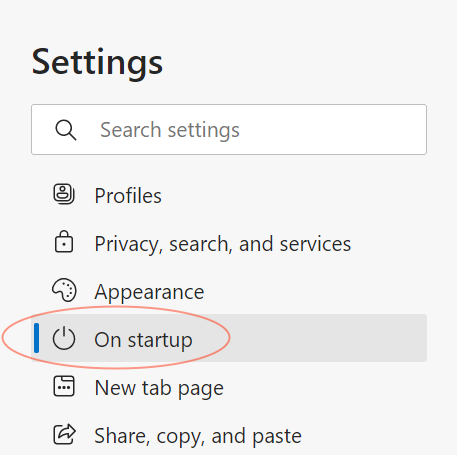457x455 pixels.
Task: Click the Settings page heading
Action: click(x=97, y=63)
